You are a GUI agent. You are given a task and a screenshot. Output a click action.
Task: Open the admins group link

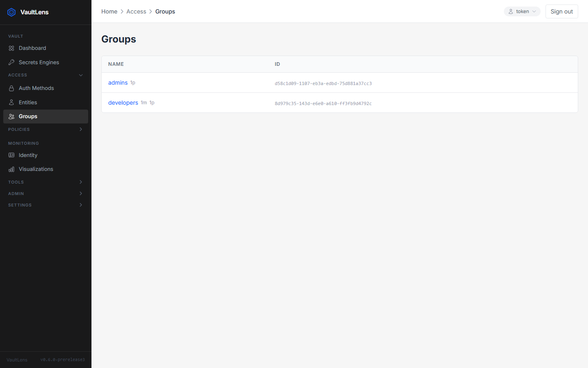(118, 83)
